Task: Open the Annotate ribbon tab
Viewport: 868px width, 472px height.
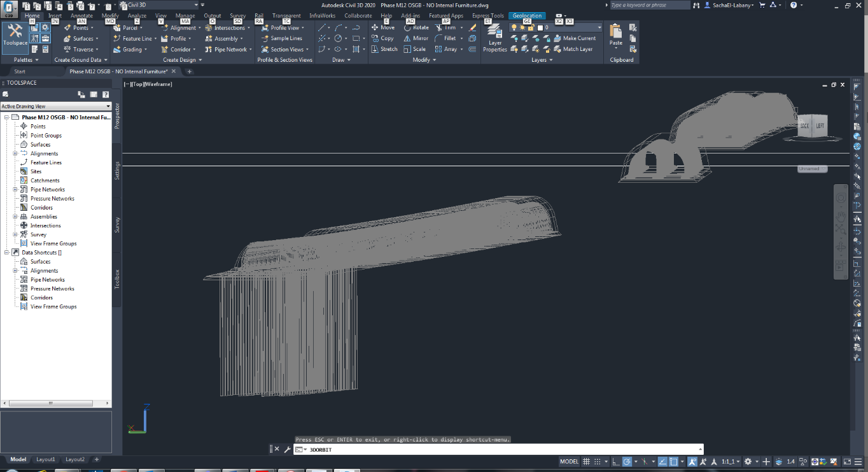Action: (x=81, y=15)
